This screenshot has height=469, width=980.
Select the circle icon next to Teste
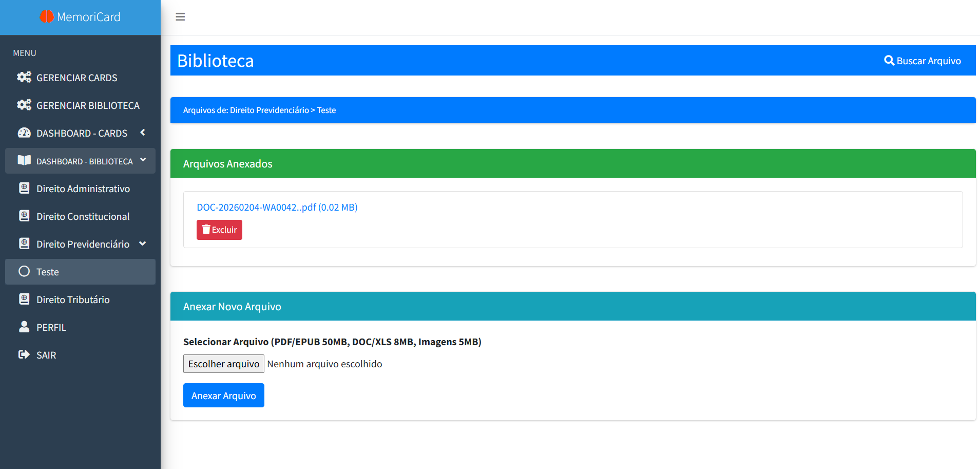(24, 272)
